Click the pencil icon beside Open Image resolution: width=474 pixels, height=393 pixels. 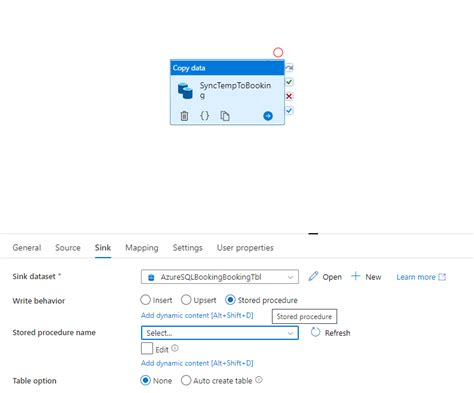pos(313,276)
